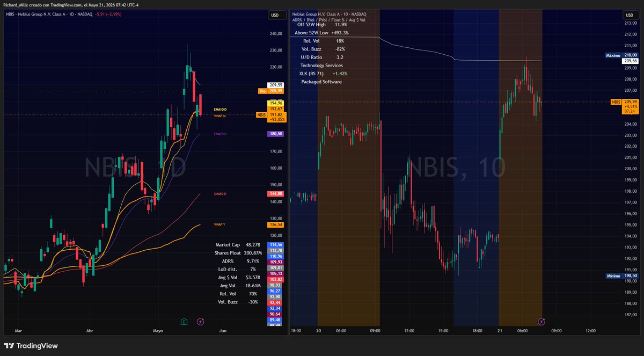Open the USD currency selector on the 10-minute chart
The width and height of the screenshot is (644, 356).
point(630,16)
